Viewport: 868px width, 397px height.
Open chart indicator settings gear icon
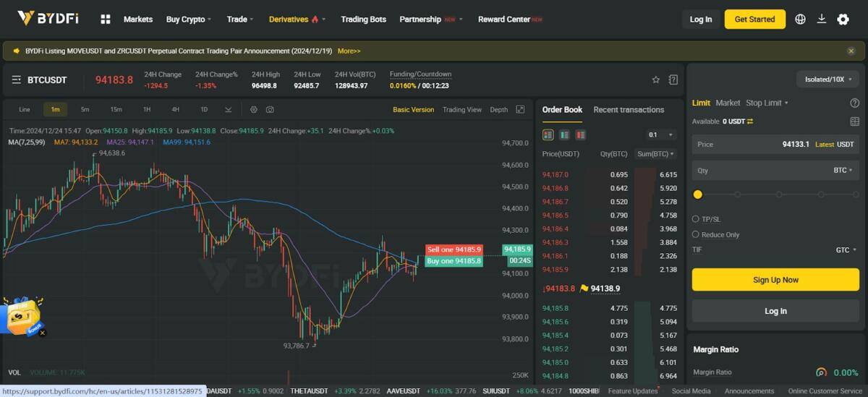[x=254, y=110]
